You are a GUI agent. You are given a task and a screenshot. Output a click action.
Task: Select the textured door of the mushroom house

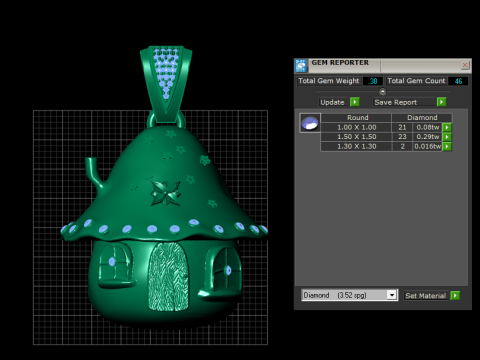[168, 277]
